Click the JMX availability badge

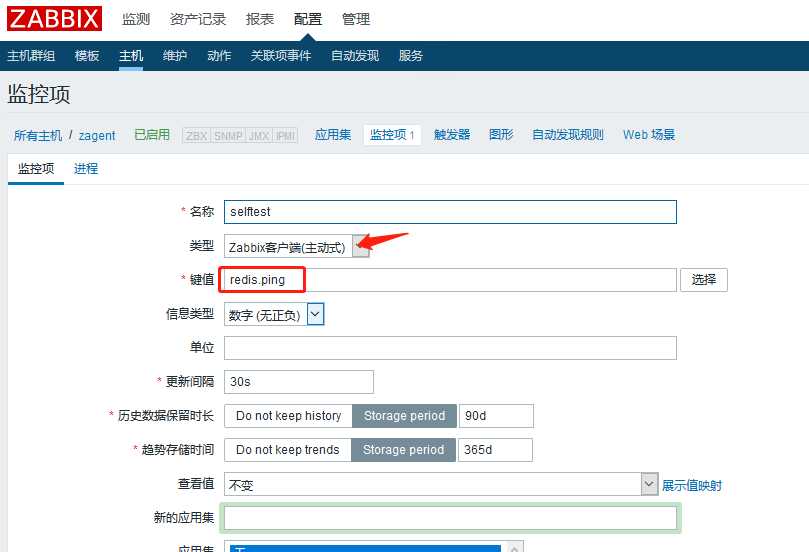pos(259,136)
